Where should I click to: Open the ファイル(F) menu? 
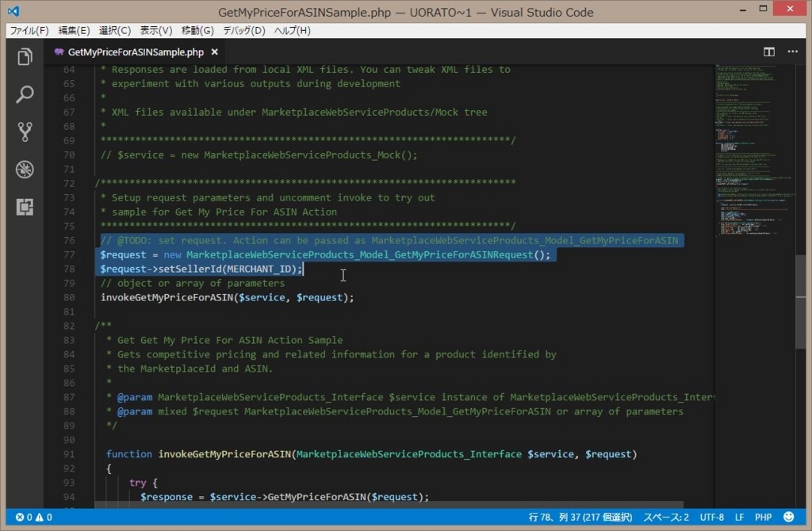click(29, 31)
